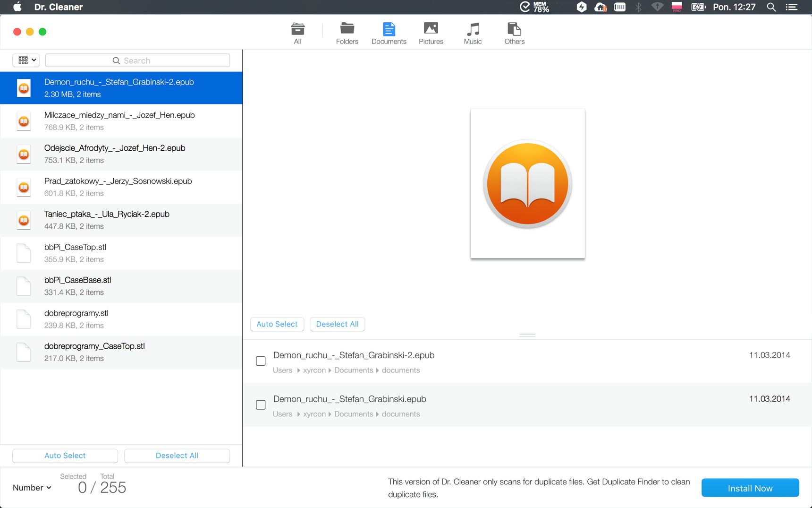Click the iBooks file preview thumbnail
The width and height of the screenshot is (812, 508).
pyautogui.click(x=528, y=183)
